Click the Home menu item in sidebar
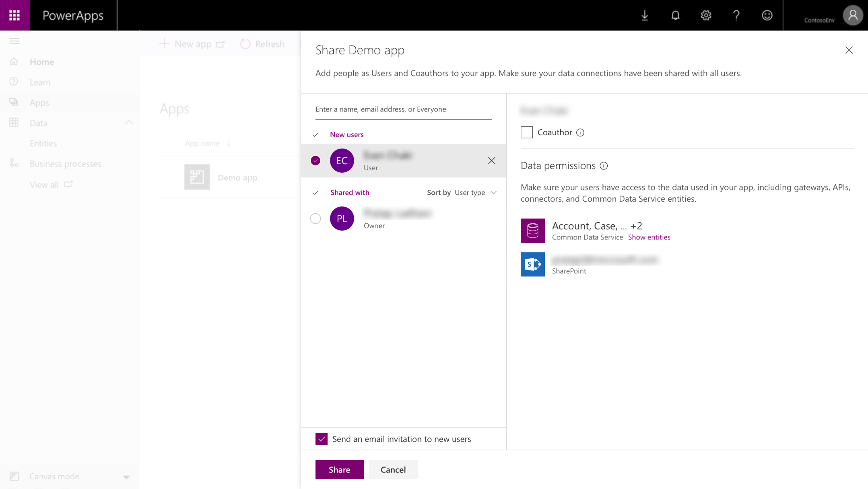Viewport: 868px width, 489px height. coord(42,62)
